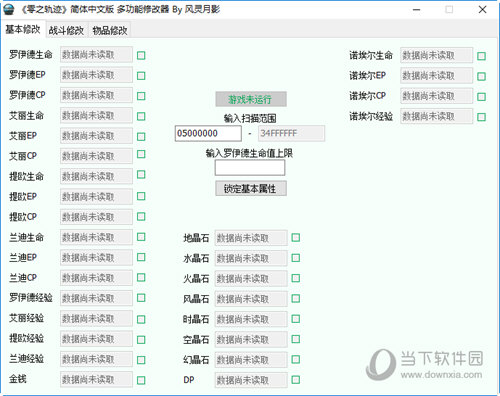Image resolution: width=500 pixels, height=396 pixels.
Task: Check the 风晶石 checkbox
Action: pyautogui.click(x=296, y=298)
